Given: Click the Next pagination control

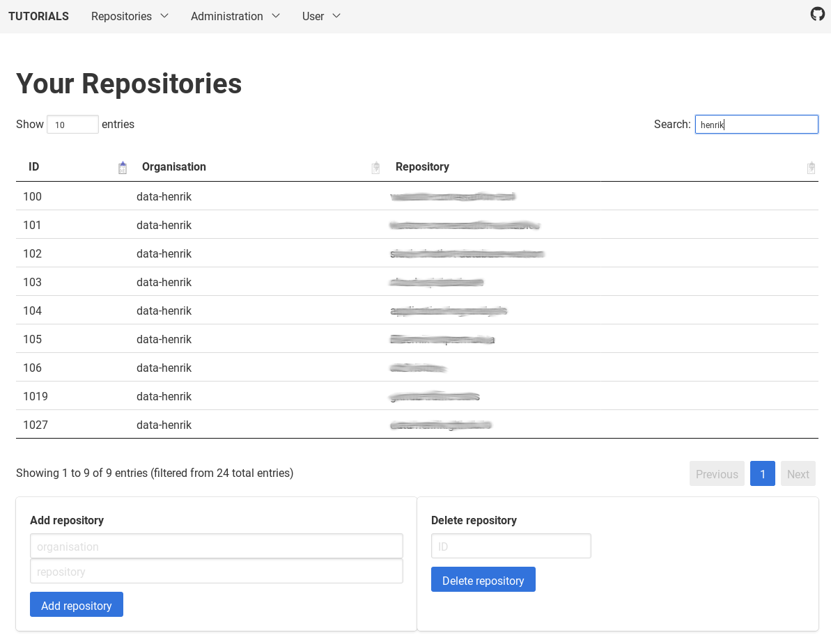Looking at the screenshot, I should pos(798,473).
